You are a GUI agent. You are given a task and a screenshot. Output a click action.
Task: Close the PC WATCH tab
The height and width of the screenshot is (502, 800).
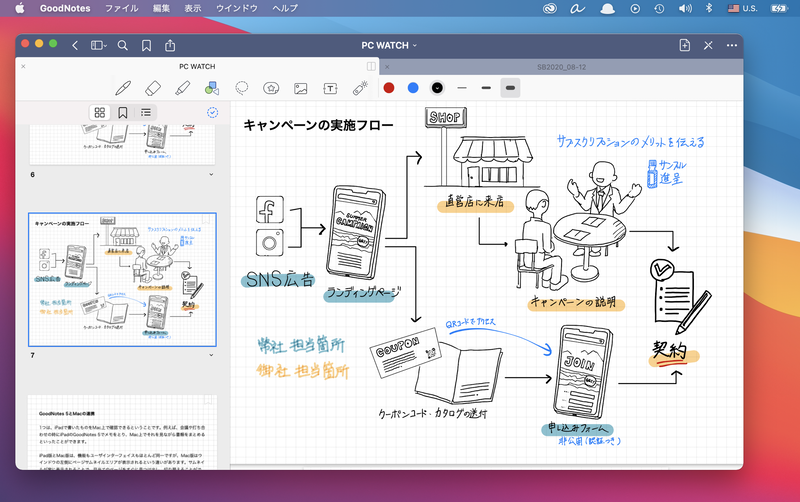click(23, 66)
